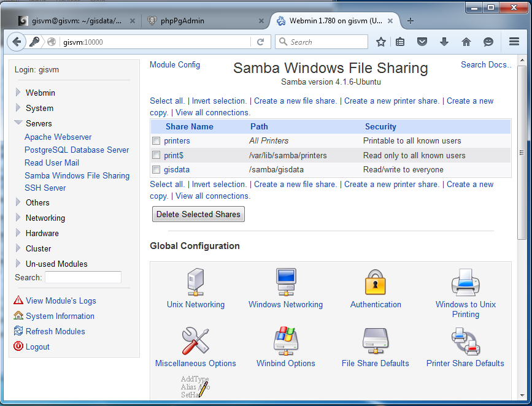Check the gisdata share checkbox
Screen dimensions: 532x406
click(x=156, y=169)
